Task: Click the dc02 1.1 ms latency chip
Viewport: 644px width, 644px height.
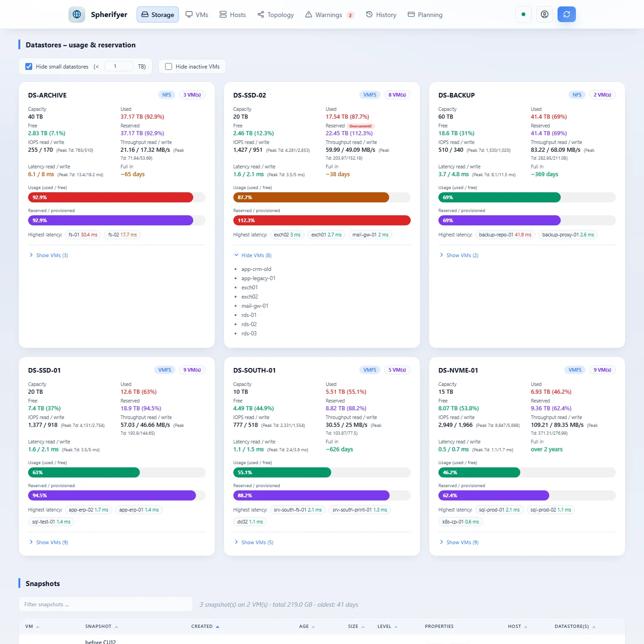Action: pos(250,522)
